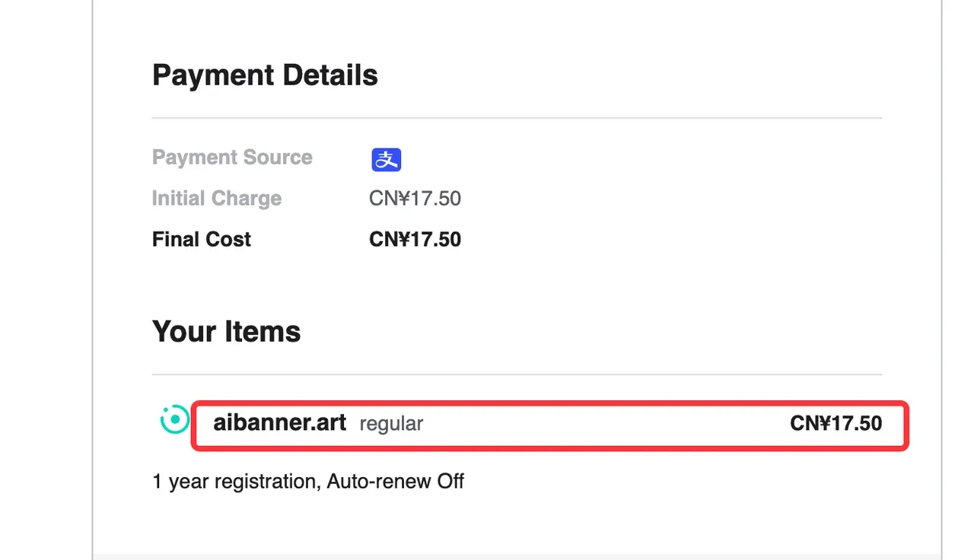Click the divider line under Your Items
This screenshot has width=974, height=560.
pos(517,374)
